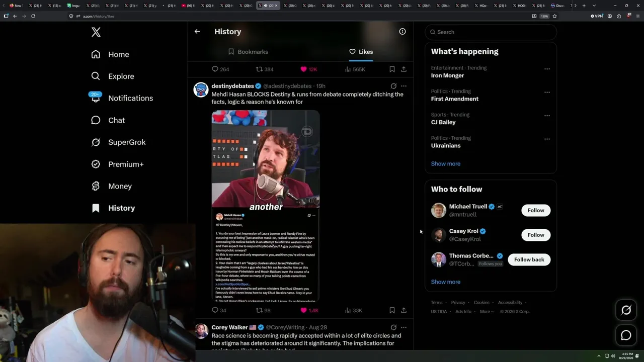Repost the post with 384 reposts

265,69
